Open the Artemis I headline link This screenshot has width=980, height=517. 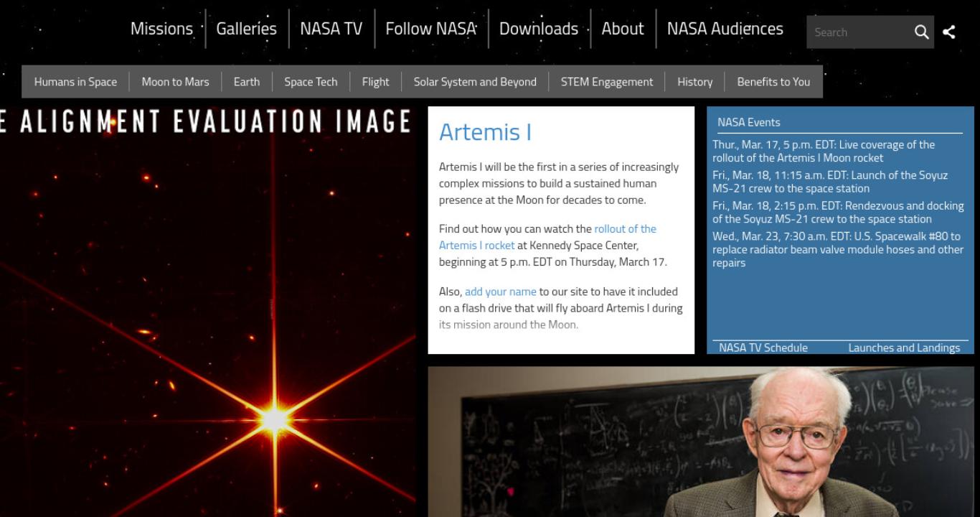click(x=485, y=132)
